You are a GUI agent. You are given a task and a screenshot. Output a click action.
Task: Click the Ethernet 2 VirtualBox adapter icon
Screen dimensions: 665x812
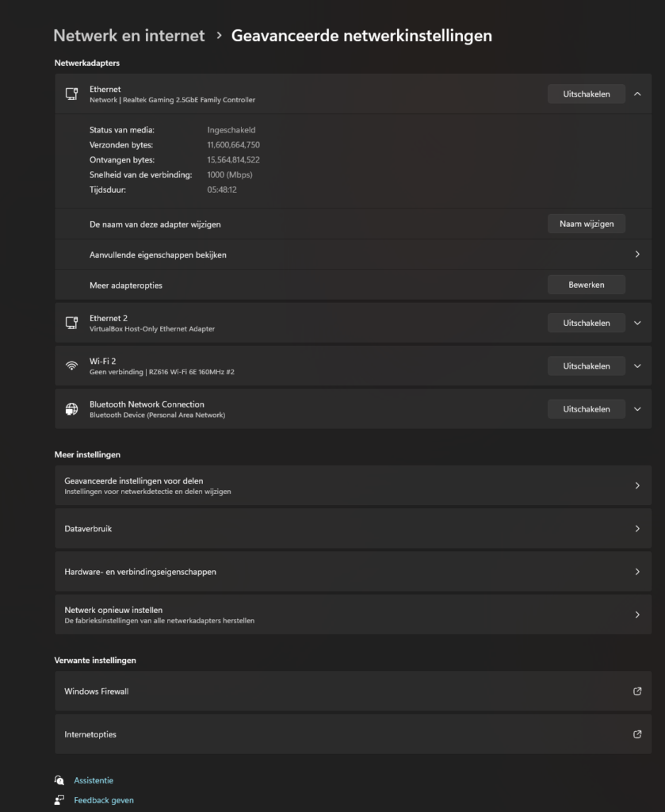coord(71,323)
